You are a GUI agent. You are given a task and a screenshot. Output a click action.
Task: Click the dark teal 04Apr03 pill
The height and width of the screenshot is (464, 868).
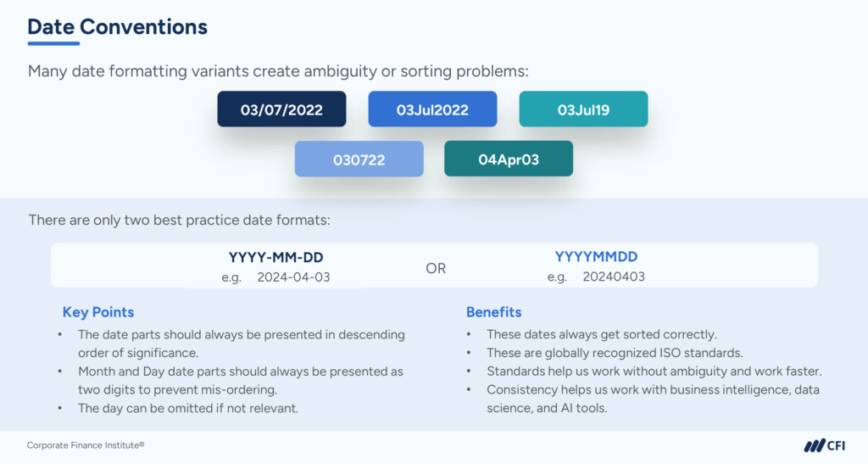509,159
